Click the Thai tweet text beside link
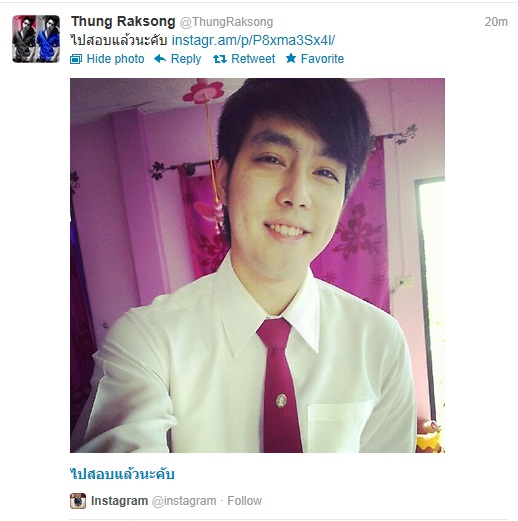 pyautogui.click(x=119, y=40)
